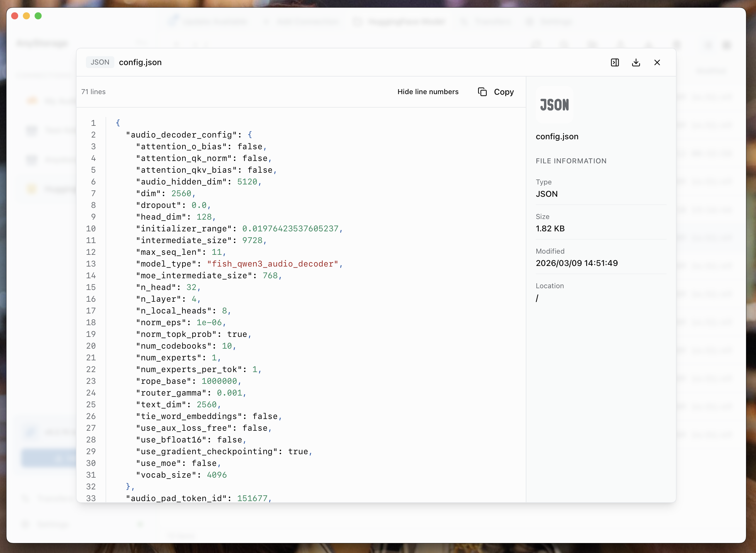Click the 71 lines label

93,91
